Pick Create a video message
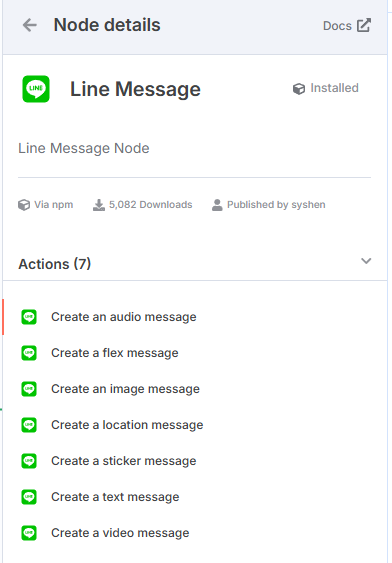Image resolution: width=392 pixels, height=563 pixels. pyautogui.click(x=120, y=532)
